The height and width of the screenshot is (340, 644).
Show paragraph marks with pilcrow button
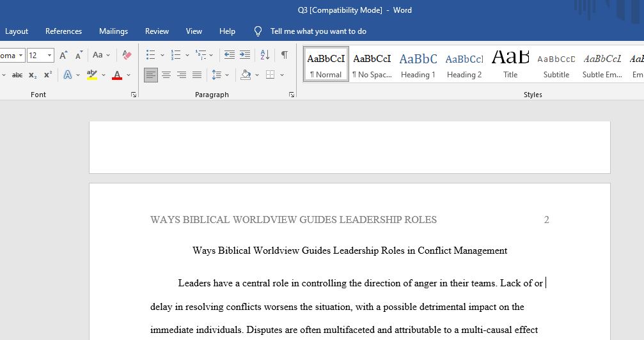click(x=284, y=54)
